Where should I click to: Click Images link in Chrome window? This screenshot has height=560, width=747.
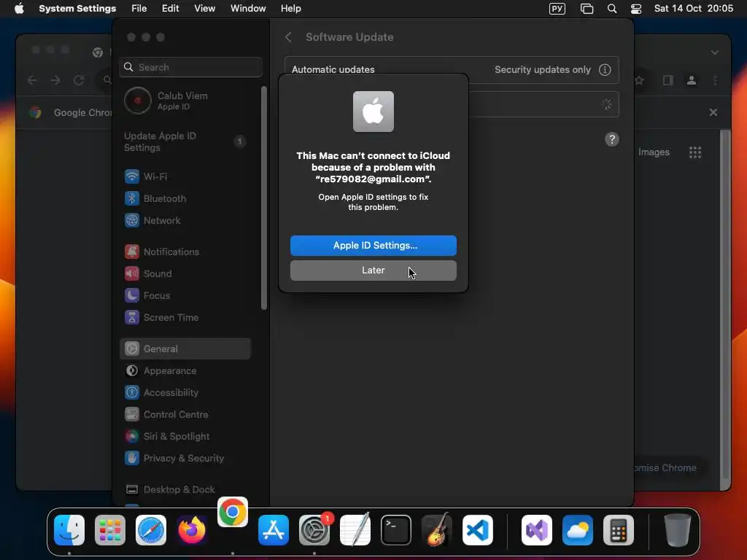coord(654,152)
